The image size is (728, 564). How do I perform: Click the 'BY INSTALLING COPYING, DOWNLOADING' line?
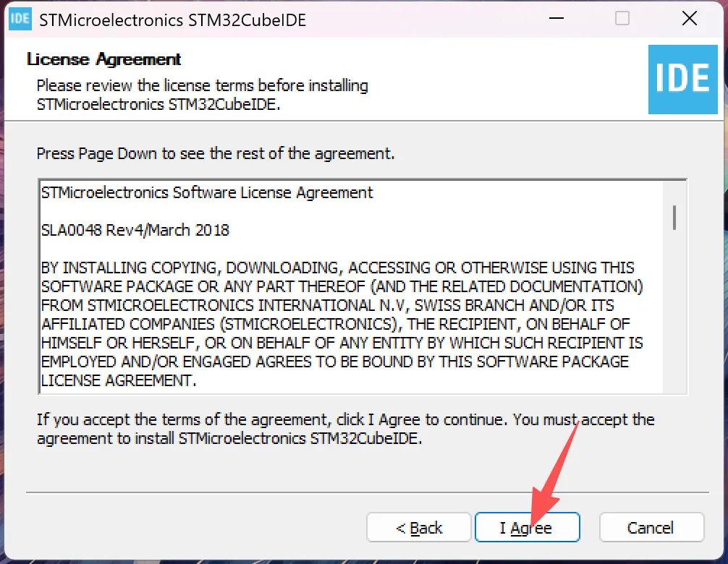(337, 268)
